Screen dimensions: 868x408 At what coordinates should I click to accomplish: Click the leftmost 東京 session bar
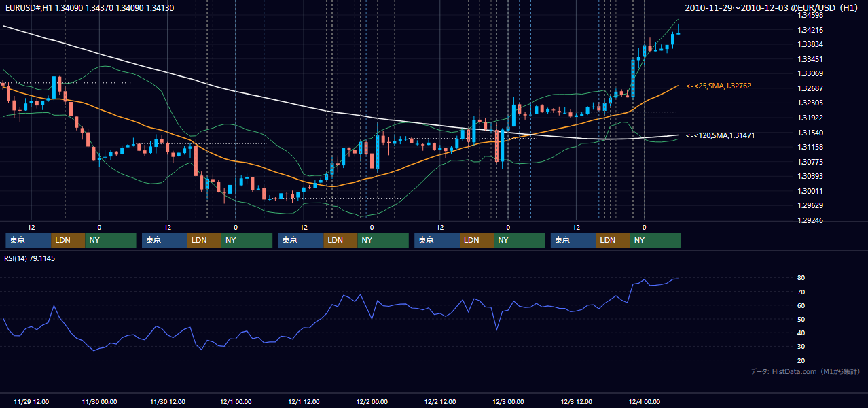[x=28, y=240]
